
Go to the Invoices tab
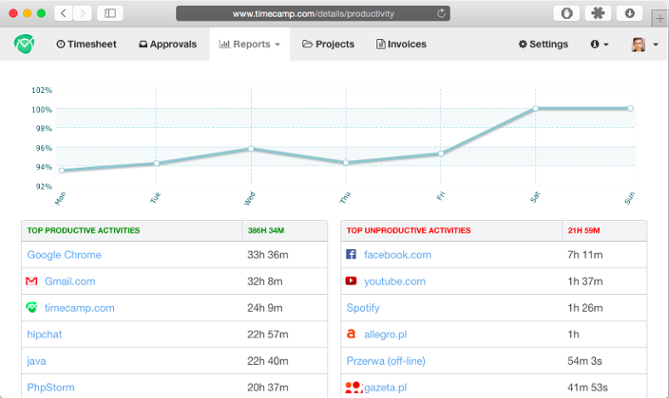[401, 44]
